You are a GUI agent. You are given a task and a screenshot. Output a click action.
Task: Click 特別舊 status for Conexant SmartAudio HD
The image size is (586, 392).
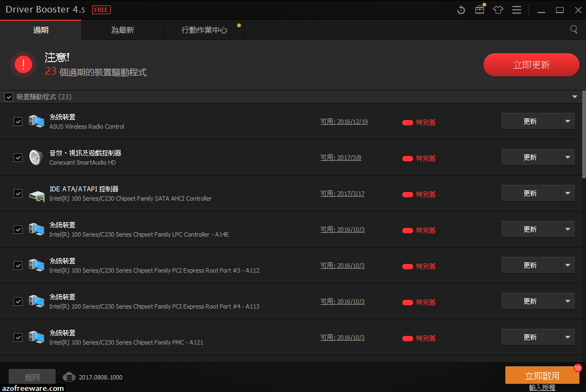click(x=419, y=158)
